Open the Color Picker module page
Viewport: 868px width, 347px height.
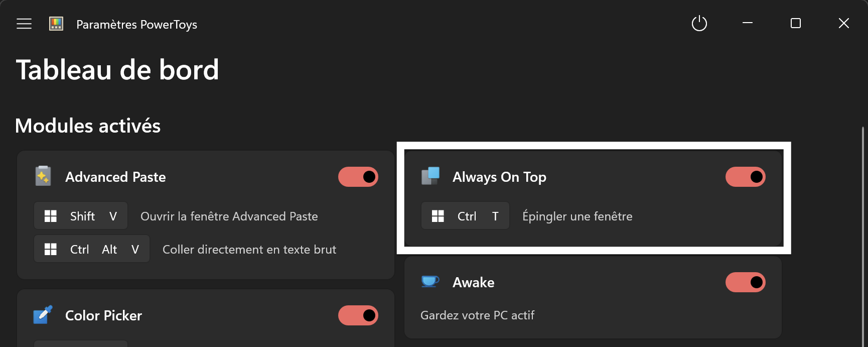pos(103,315)
